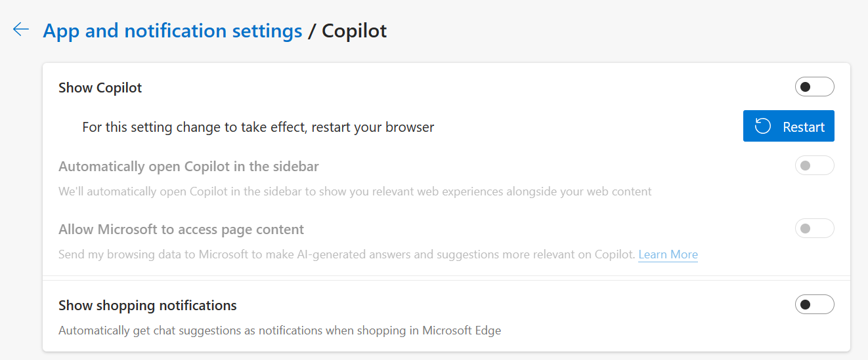Click the Show Copilot label
The image size is (868, 360).
100,88
